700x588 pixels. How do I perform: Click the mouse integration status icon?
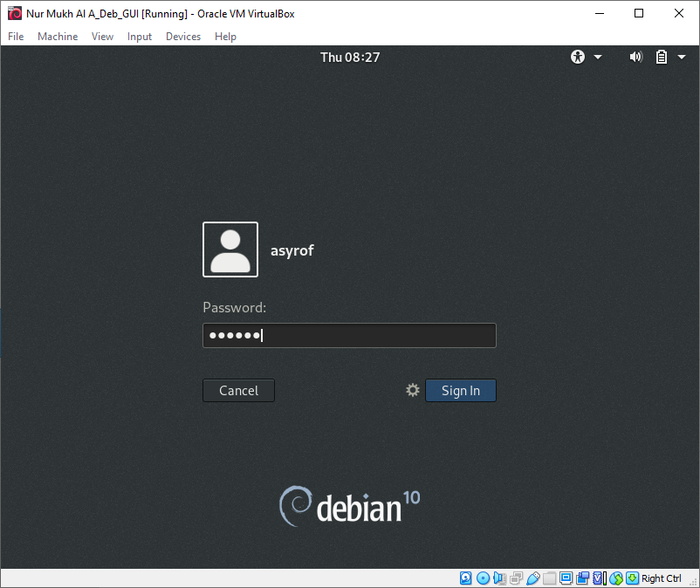pyautogui.click(x=616, y=578)
